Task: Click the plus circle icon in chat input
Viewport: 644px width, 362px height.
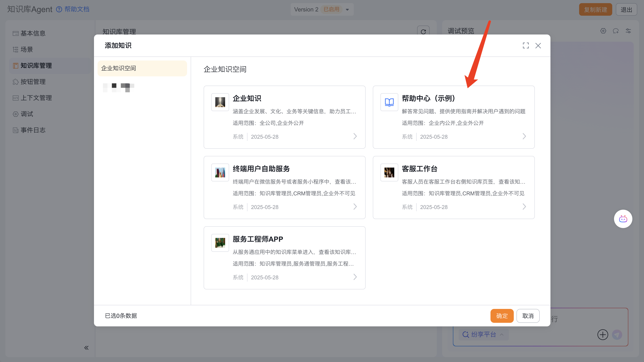Action: (x=603, y=334)
